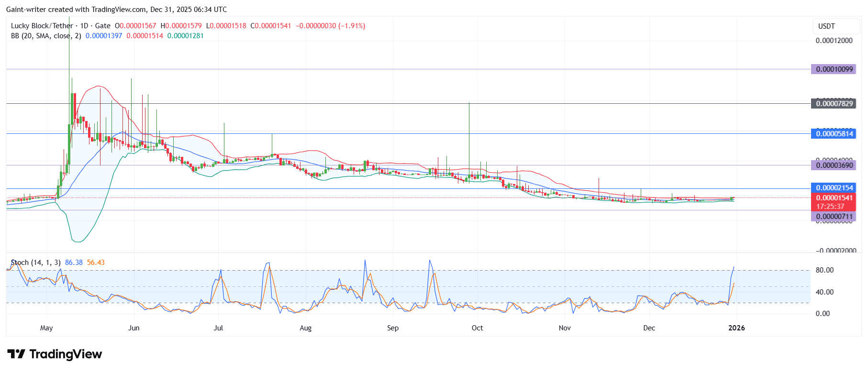The image size is (868, 372).
Task: Click the Stoch (14, 1, 3) indicator legend
Action: tap(36, 263)
